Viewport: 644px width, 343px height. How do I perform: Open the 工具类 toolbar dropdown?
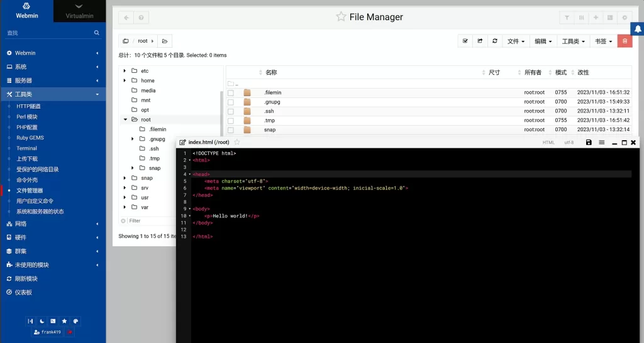574,41
